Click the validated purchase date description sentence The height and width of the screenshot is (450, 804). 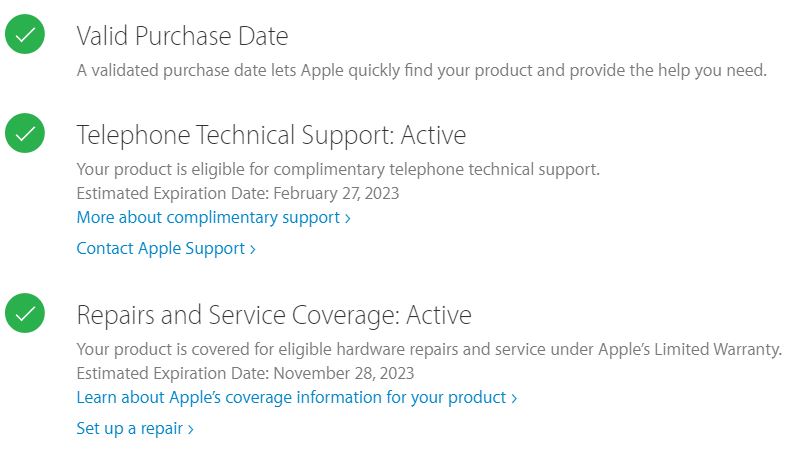[x=421, y=70]
